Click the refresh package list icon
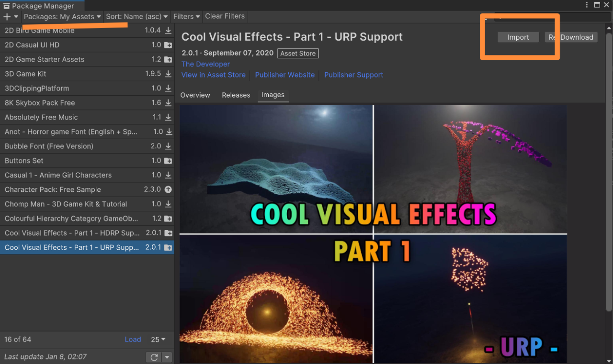This screenshot has height=364, width=613. tap(154, 357)
